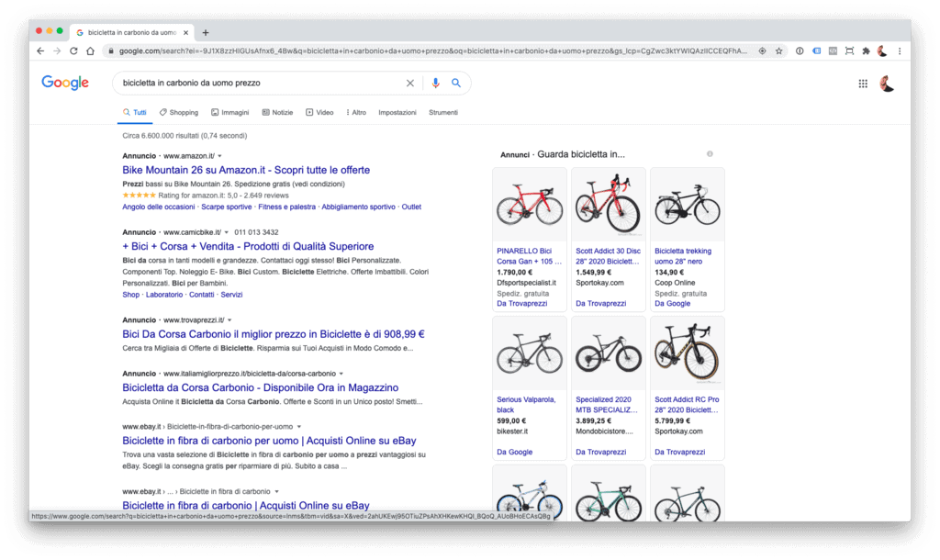View site information lock icon
Image resolution: width=940 pixels, height=560 pixels.
coord(111,51)
